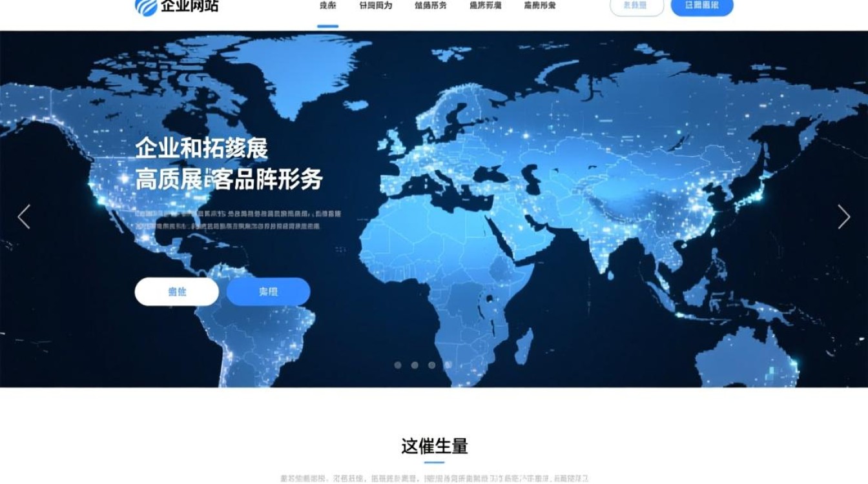This screenshot has height=484, width=868.
Task: Click the blue pill button in hero
Action: pyautogui.click(x=268, y=292)
